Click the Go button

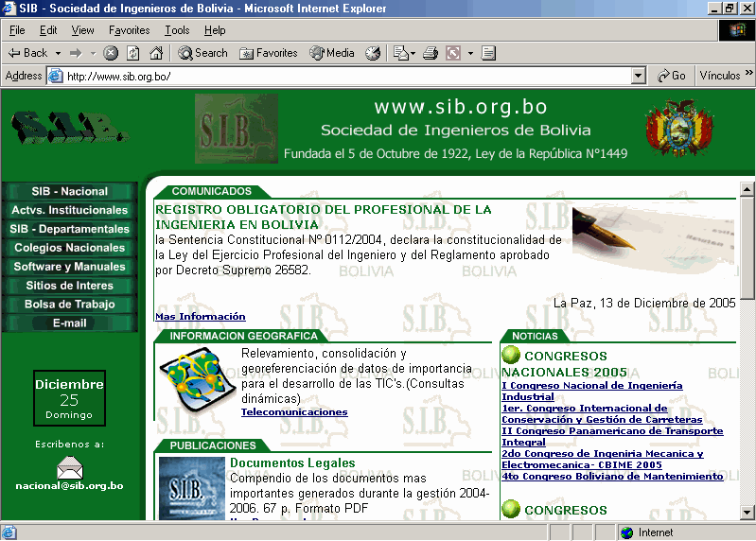coord(672,76)
